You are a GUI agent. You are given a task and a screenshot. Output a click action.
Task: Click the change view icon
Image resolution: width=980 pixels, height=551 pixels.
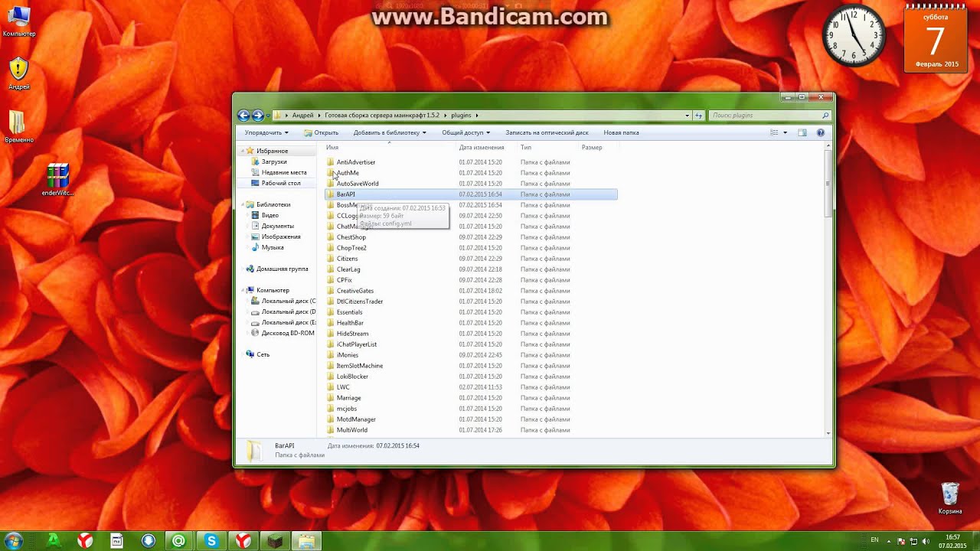pos(774,132)
